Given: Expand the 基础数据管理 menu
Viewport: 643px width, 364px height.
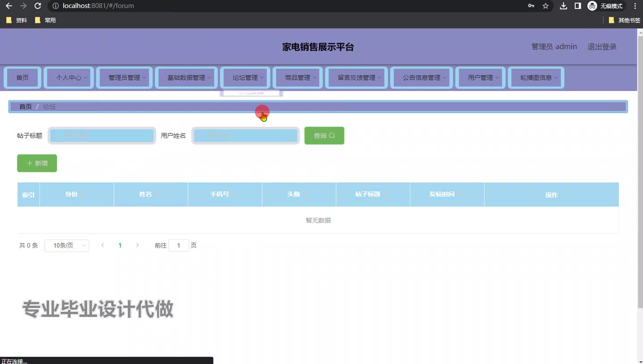Looking at the screenshot, I should pos(186,78).
